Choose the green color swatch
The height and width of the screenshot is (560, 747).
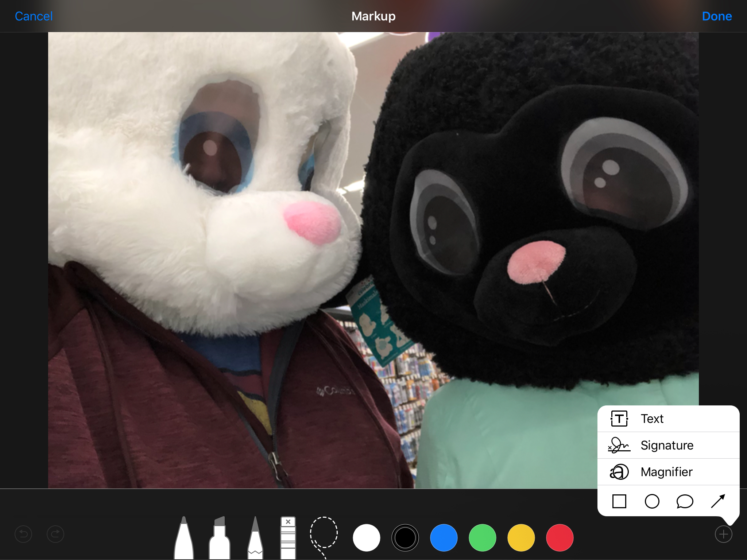click(x=483, y=538)
